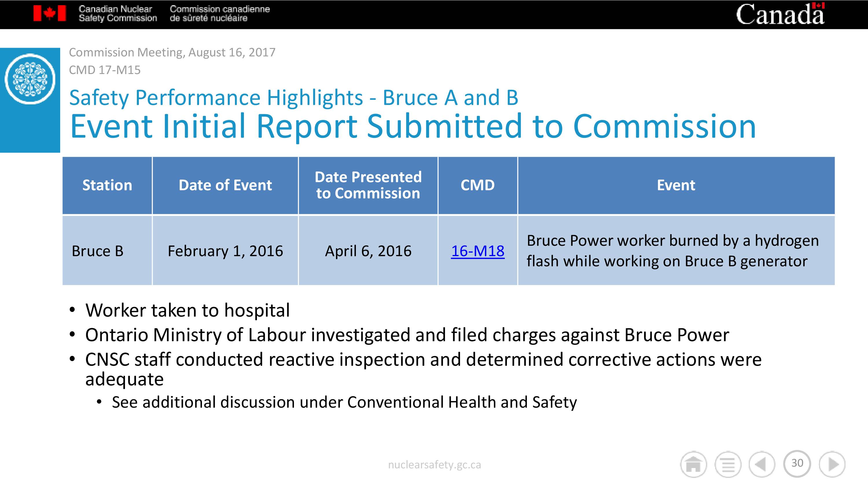Click the Canada wordmark logo
868x488 pixels.
(x=780, y=14)
